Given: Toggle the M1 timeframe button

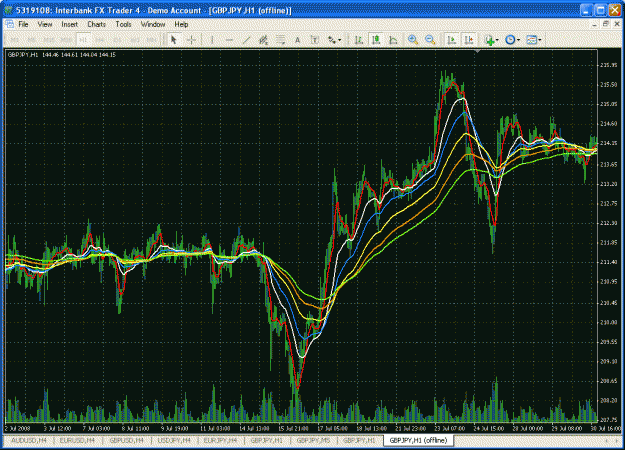Looking at the screenshot, I should pyautogui.click(x=14, y=40).
